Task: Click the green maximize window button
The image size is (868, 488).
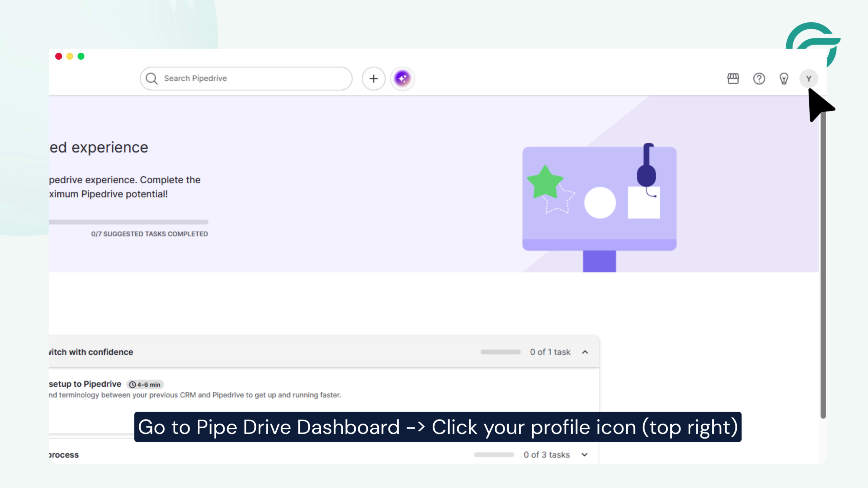Action: 81,56
